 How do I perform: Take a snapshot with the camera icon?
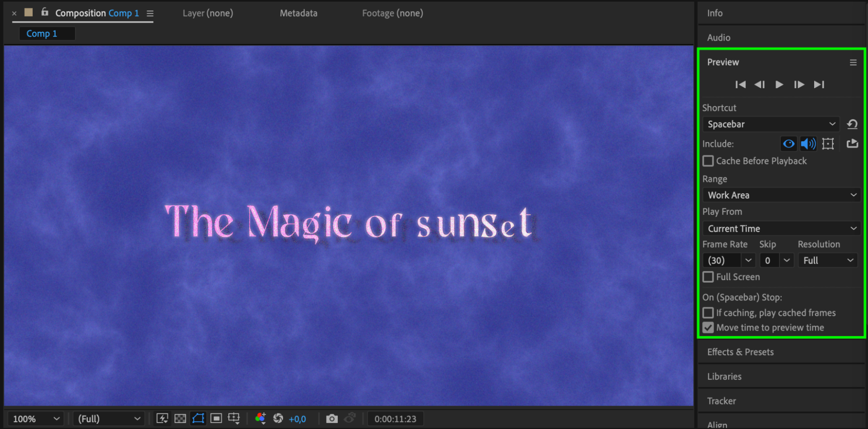tap(332, 419)
